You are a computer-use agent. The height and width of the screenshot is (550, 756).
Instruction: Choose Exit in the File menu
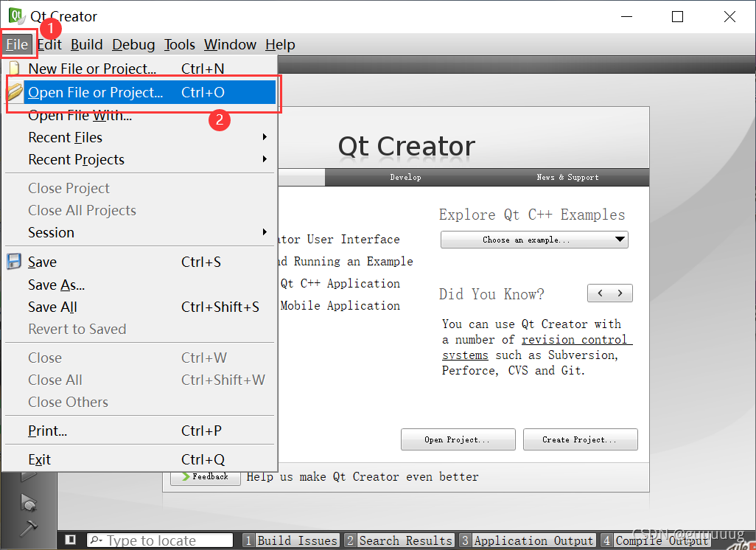[140, 459]
